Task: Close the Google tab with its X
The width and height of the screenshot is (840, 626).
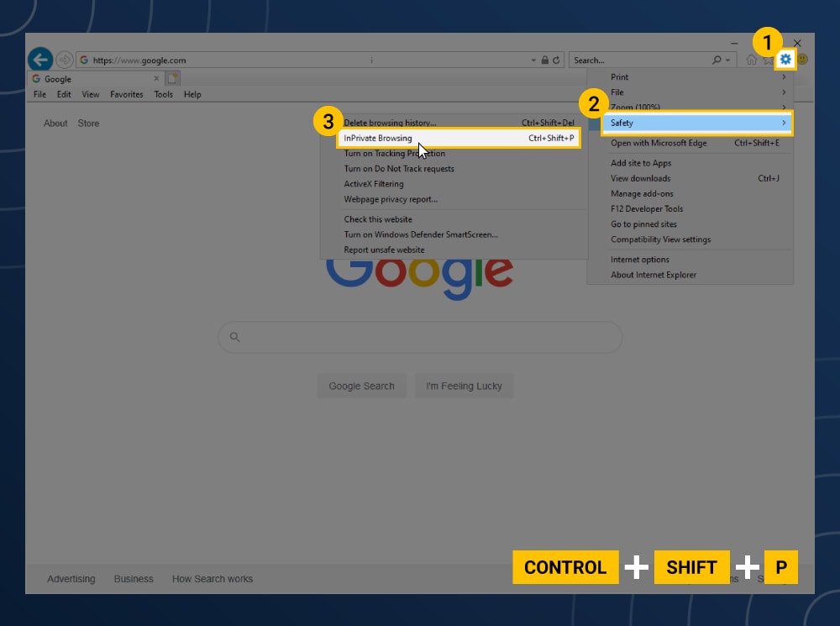Action: click(156, 78)
